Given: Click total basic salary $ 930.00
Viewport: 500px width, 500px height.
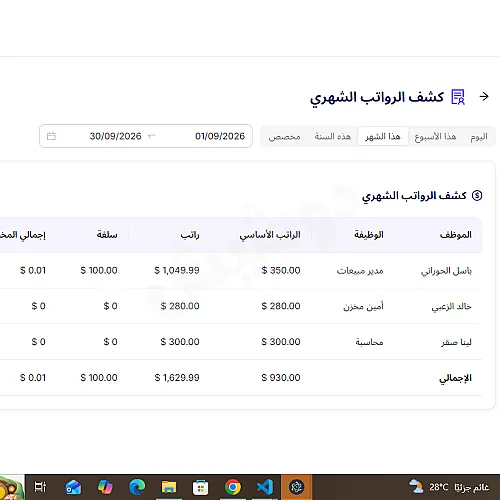Looking at the screenshot, I should point(281,378).
